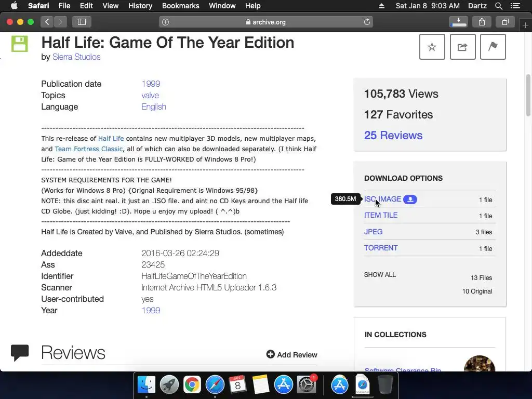Download the ISO IMAGE file
Viewport: 532px width, 399px height.
pos(382,199)
